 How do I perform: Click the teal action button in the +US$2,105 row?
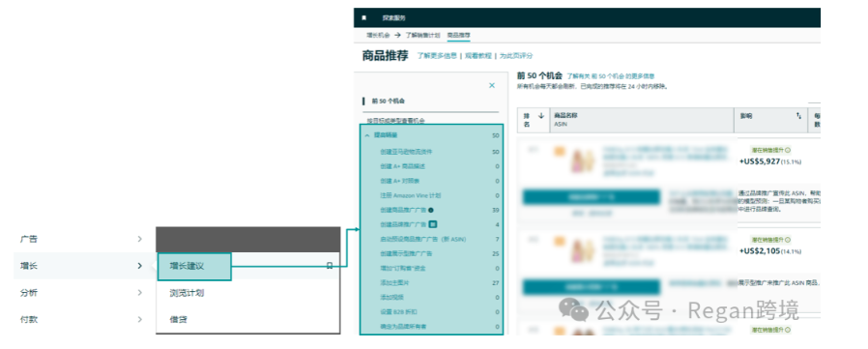coord(592,287)
